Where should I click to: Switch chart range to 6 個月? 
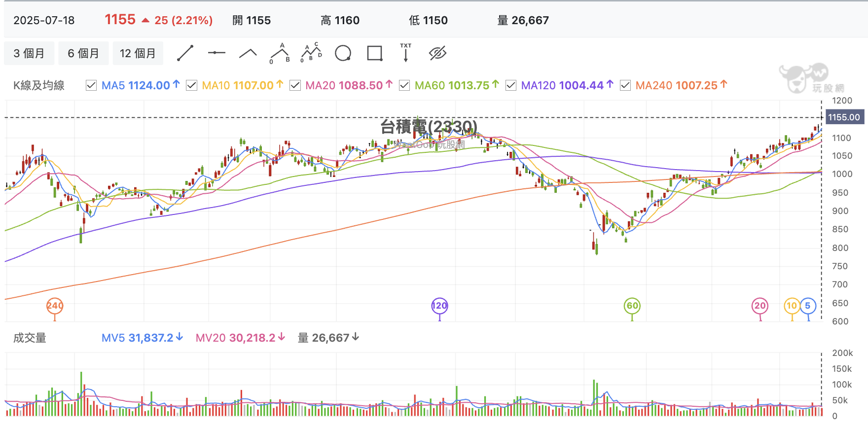pos(83,53)
